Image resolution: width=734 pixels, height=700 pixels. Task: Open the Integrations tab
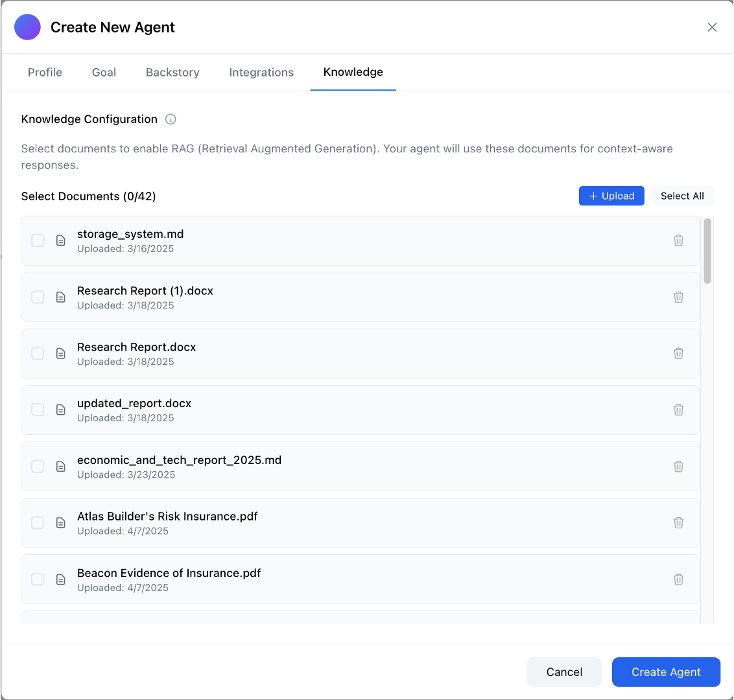pyautogui.click(x=261, y=72)
